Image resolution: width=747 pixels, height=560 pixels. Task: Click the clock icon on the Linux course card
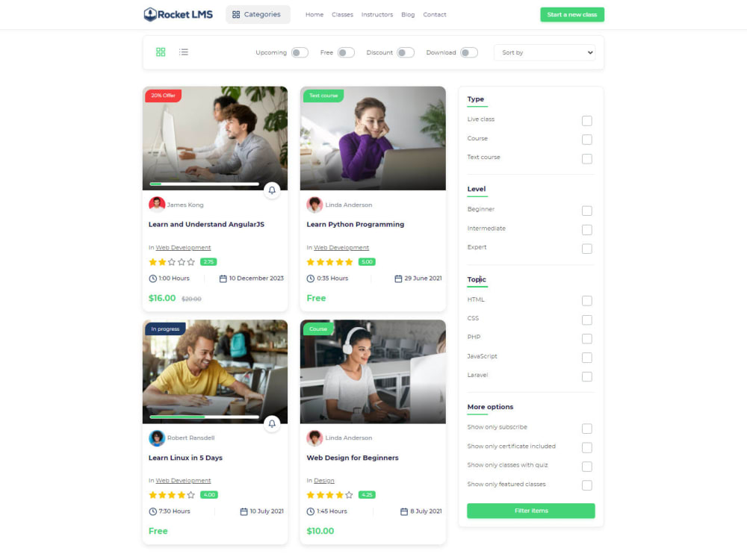152,511
